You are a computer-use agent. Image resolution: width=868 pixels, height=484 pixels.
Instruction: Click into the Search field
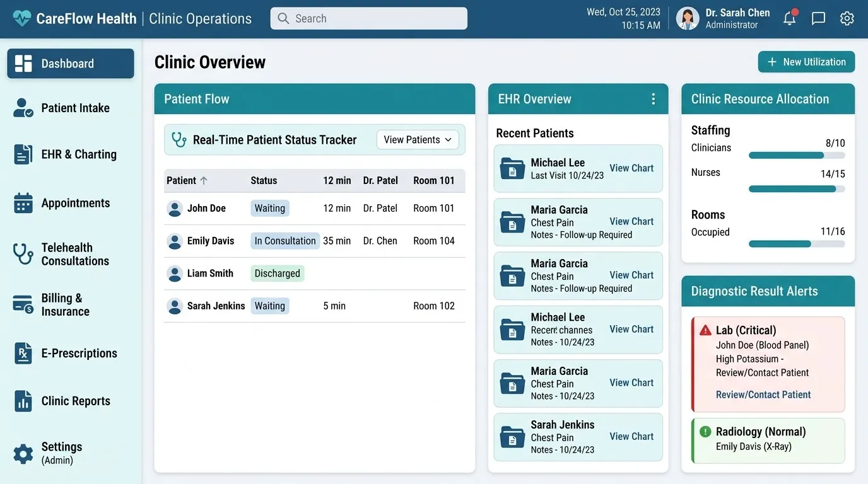(x=368, y=18)
